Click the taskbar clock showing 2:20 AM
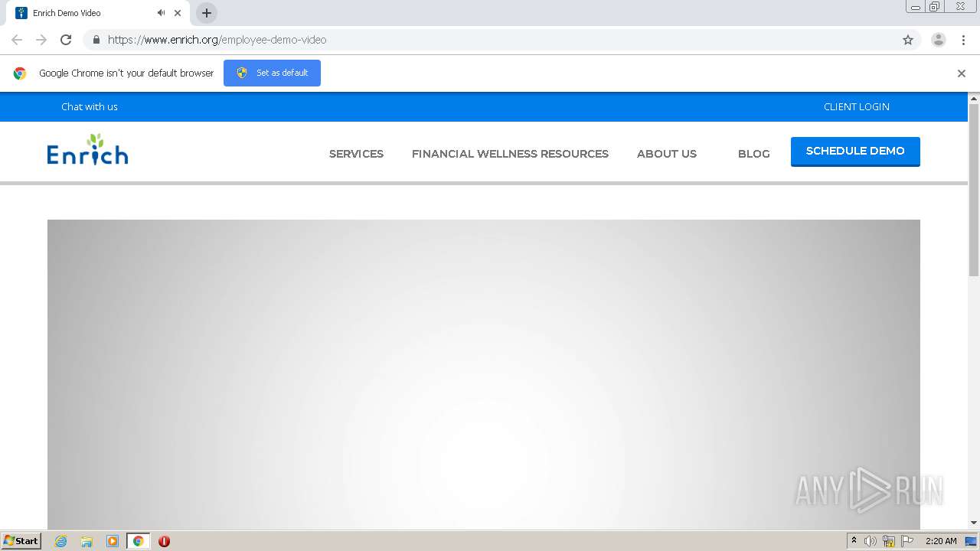The image size is (980, 551). pyautogui.click(x=941, y=541)
